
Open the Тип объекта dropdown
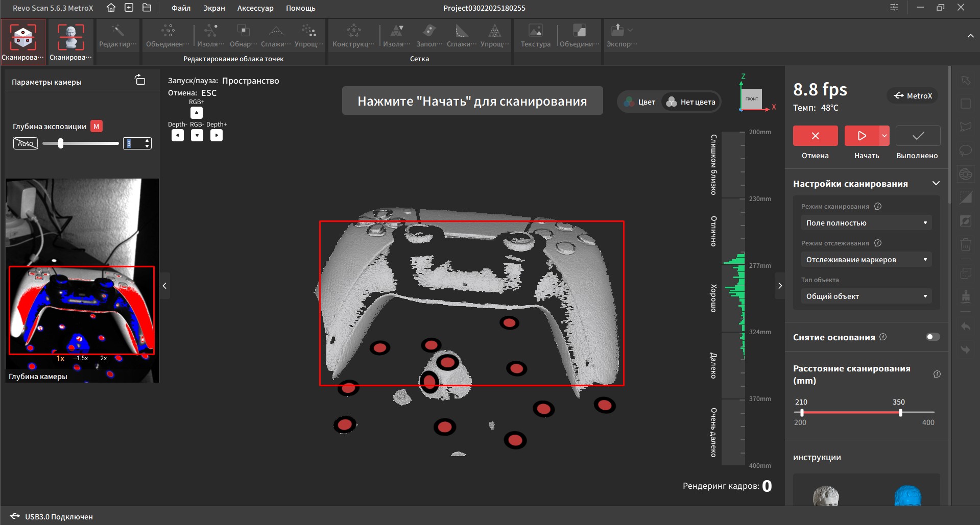click(866, 296)
